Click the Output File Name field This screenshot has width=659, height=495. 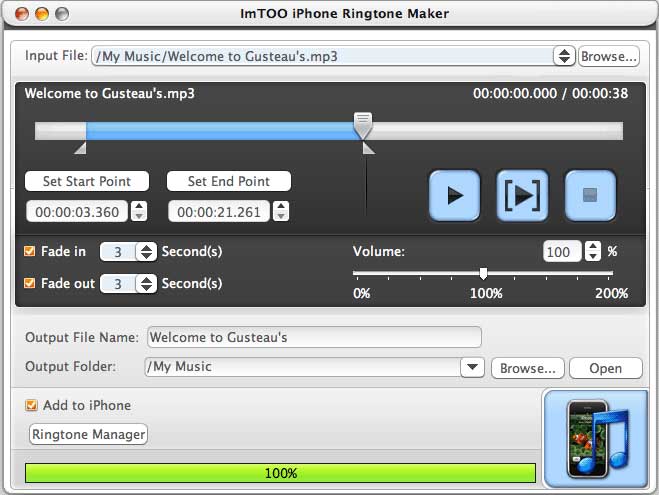[x=314, y=338]
